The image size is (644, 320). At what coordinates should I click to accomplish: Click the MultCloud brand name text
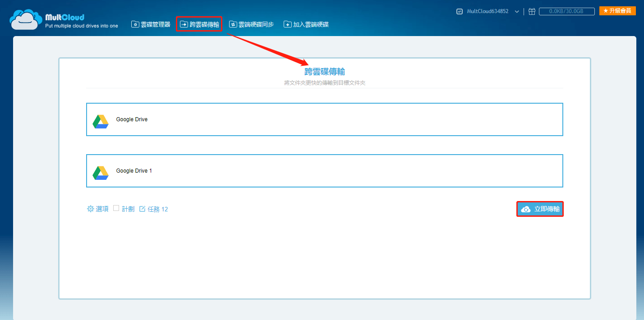click(x=64, y=17)
